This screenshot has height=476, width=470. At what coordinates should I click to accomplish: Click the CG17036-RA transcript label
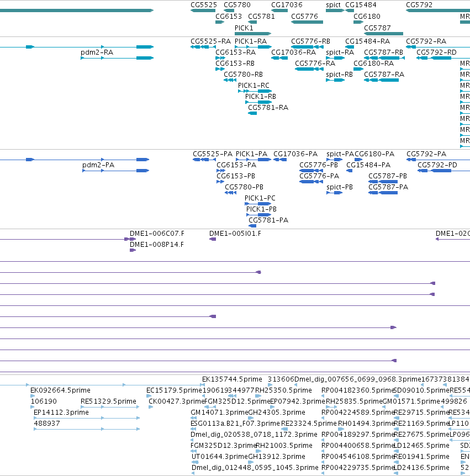(294, 52)
